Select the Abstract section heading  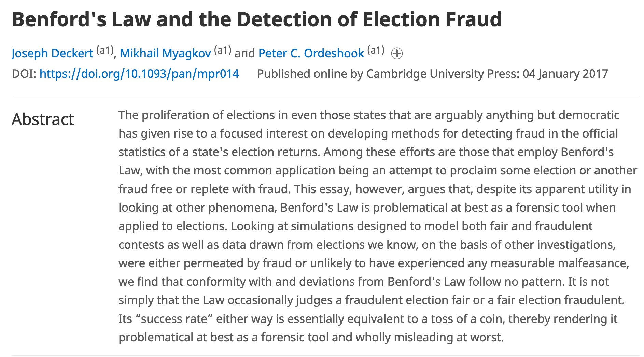tap(43, 119)
